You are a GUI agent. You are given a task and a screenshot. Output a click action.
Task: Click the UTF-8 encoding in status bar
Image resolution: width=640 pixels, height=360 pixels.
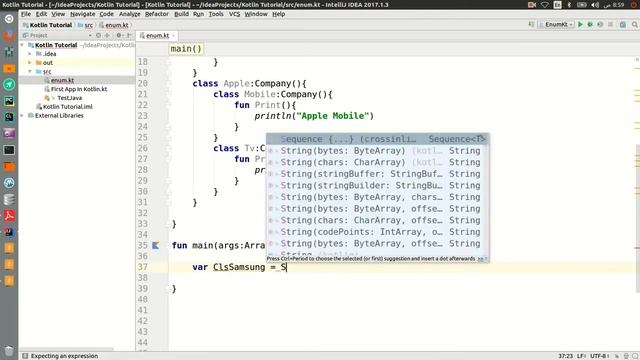click(x=600, y=356)
